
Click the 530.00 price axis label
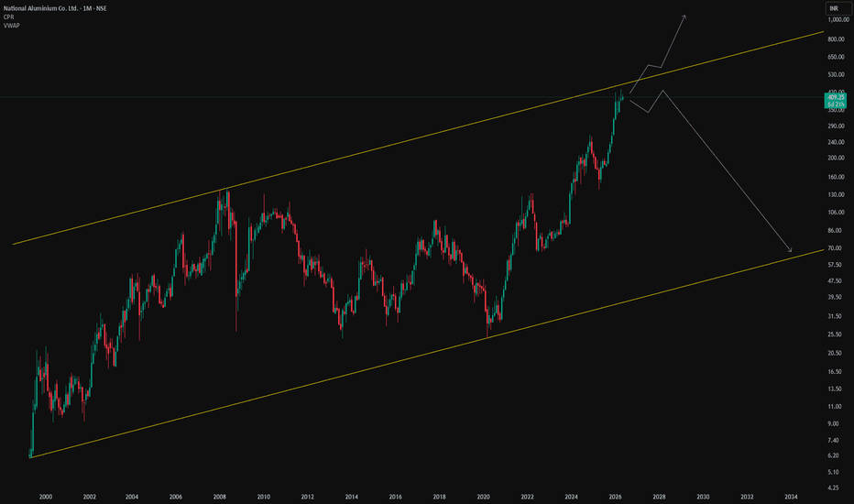tap(836, 74)
